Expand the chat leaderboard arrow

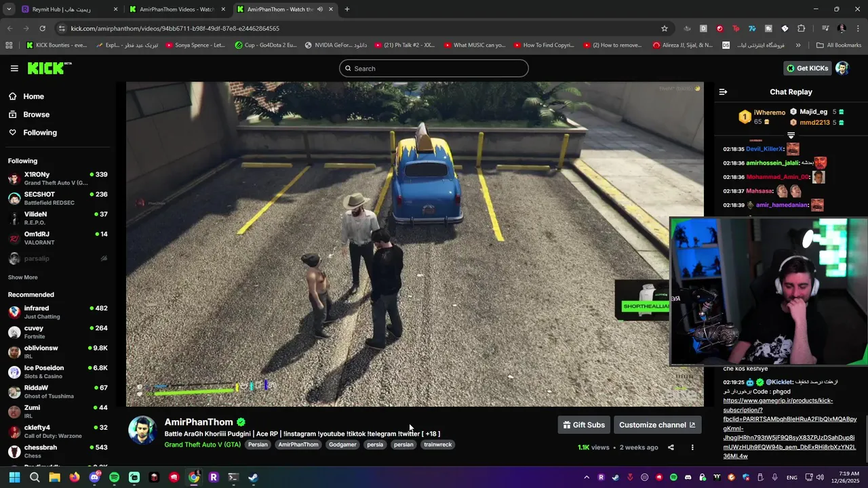(791, 136)
